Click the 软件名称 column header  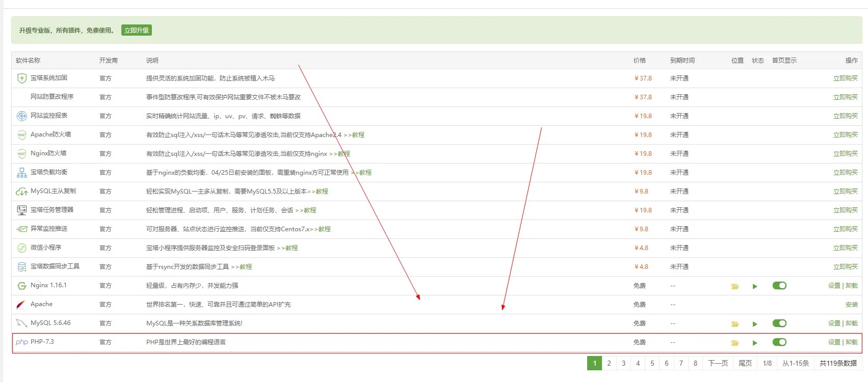pyautogui.click(x=28, y=60)
